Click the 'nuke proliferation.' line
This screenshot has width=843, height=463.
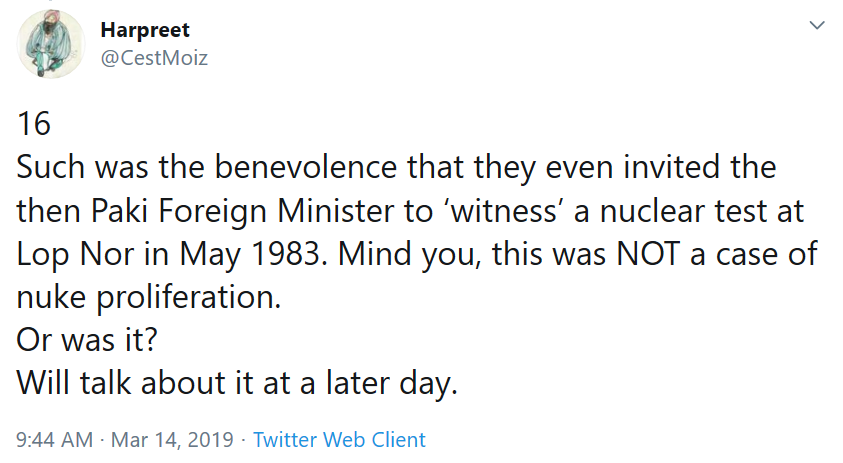click(x=149, y=297)
